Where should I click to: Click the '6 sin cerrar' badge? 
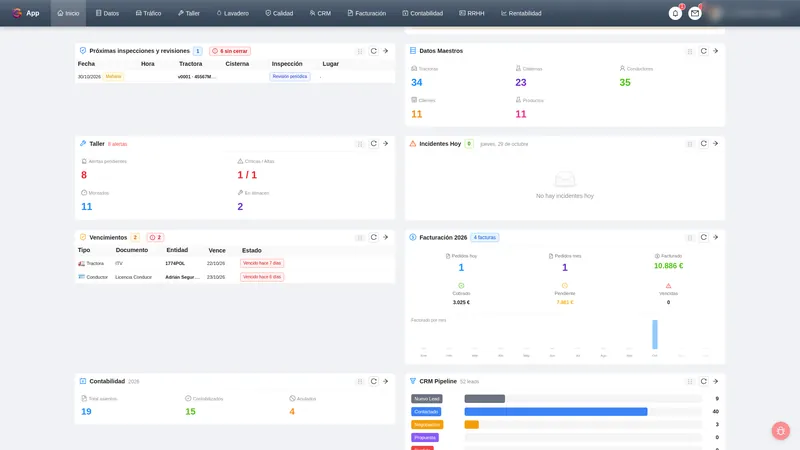[x=230, y=51]
